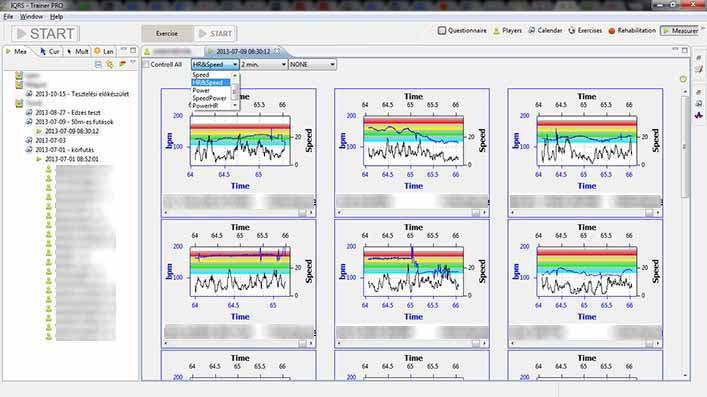Image resolution: width=707 pixels, height=397 pixels.
Task: Open the Window menu
Action: 32,17
